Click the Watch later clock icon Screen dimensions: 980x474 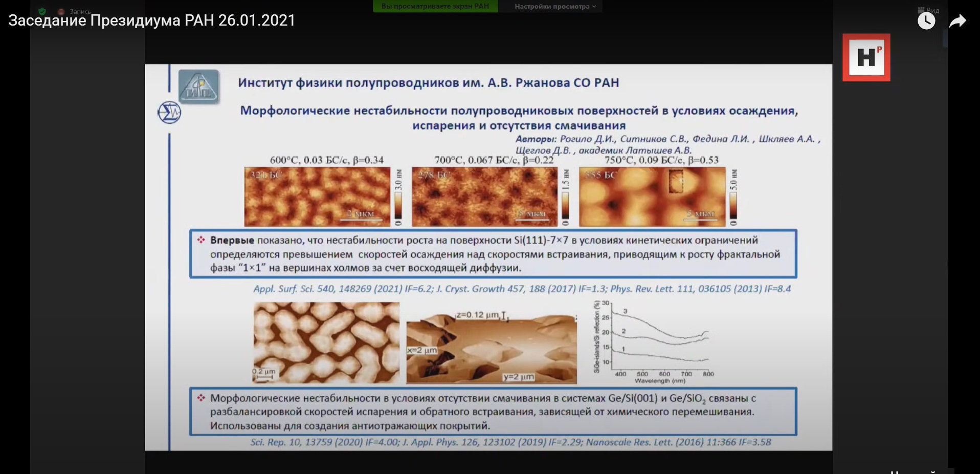click(x=926, y=21)
